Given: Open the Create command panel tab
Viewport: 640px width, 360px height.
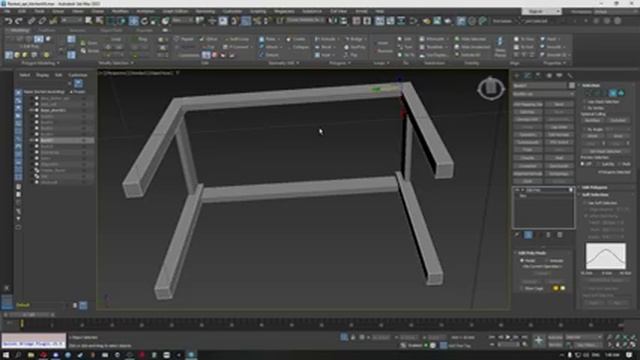Looking at the screenshot, I should click(x=517, y=76).
